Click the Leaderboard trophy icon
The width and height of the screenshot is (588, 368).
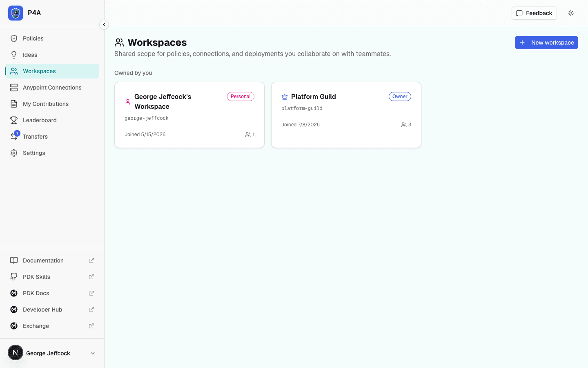tap(14, 120)
